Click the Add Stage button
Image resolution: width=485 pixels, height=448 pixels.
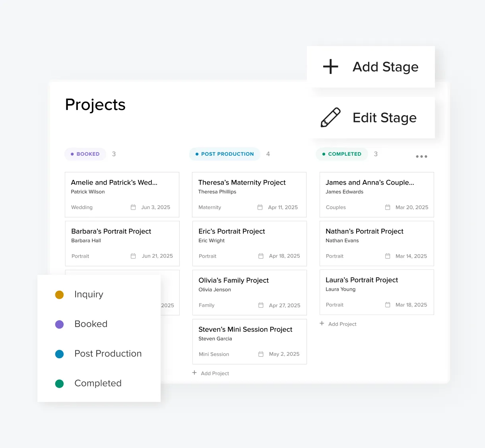coord(371,66)
